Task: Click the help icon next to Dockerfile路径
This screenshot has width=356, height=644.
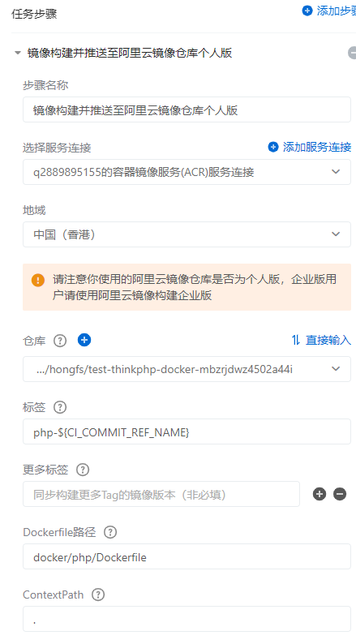Action: click(110, 532)
